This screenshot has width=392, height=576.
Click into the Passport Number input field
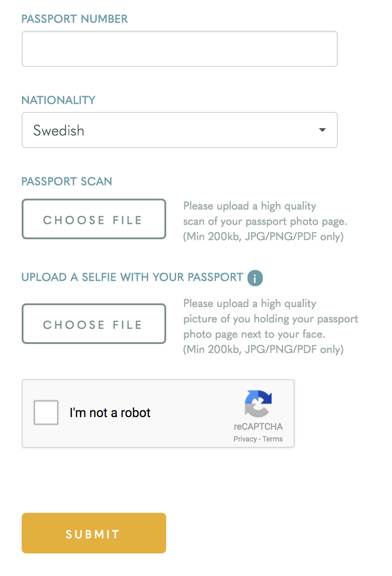(180, 49)
